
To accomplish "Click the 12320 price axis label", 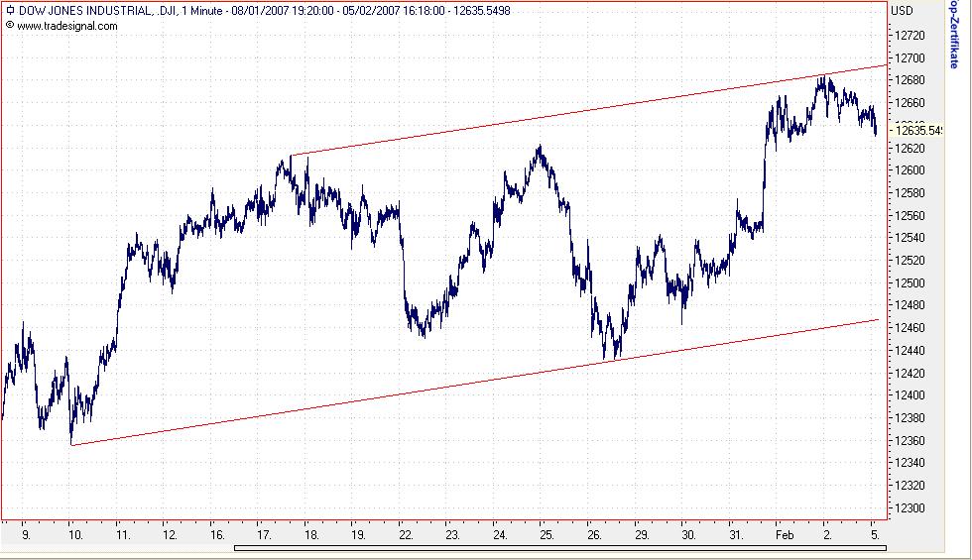I will click(911, 486).
